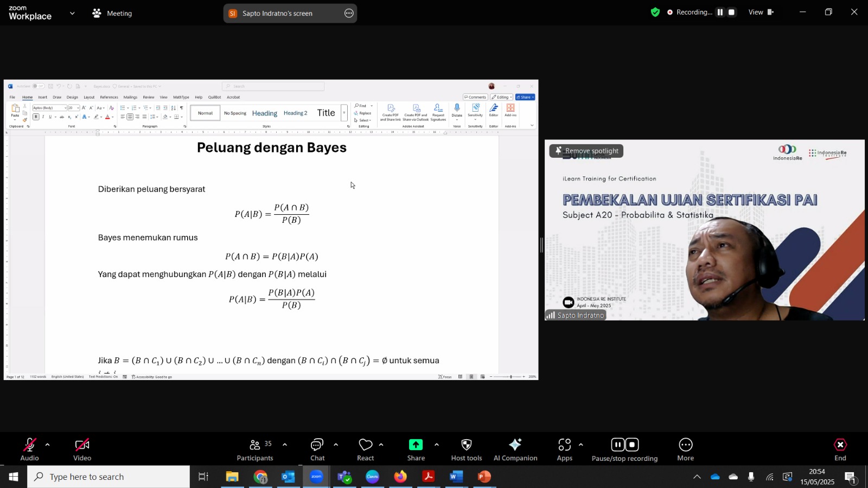This screenshot has height=488, width=868.
Task: Expand the audio options arrow
Action: 48,445
